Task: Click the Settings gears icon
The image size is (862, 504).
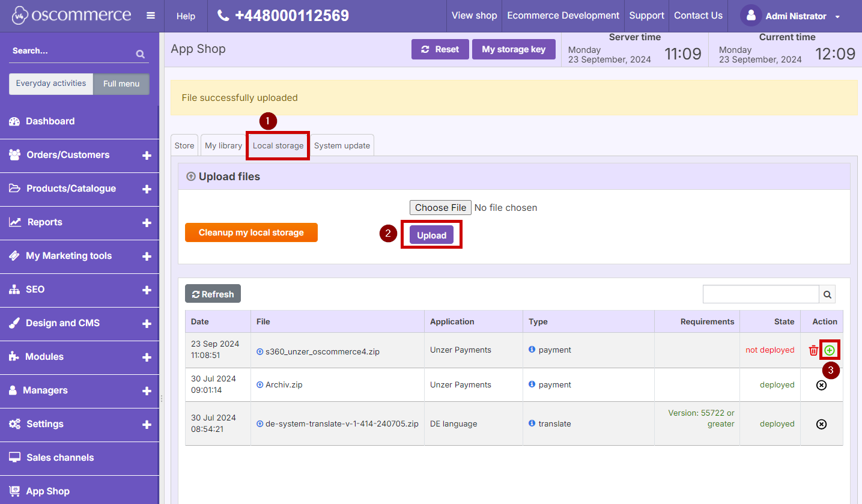Action: pyautogui.click(x=15, y=424)
